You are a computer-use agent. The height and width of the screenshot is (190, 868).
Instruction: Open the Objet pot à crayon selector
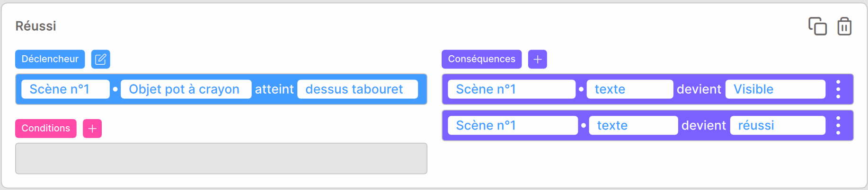pos(186,89)
